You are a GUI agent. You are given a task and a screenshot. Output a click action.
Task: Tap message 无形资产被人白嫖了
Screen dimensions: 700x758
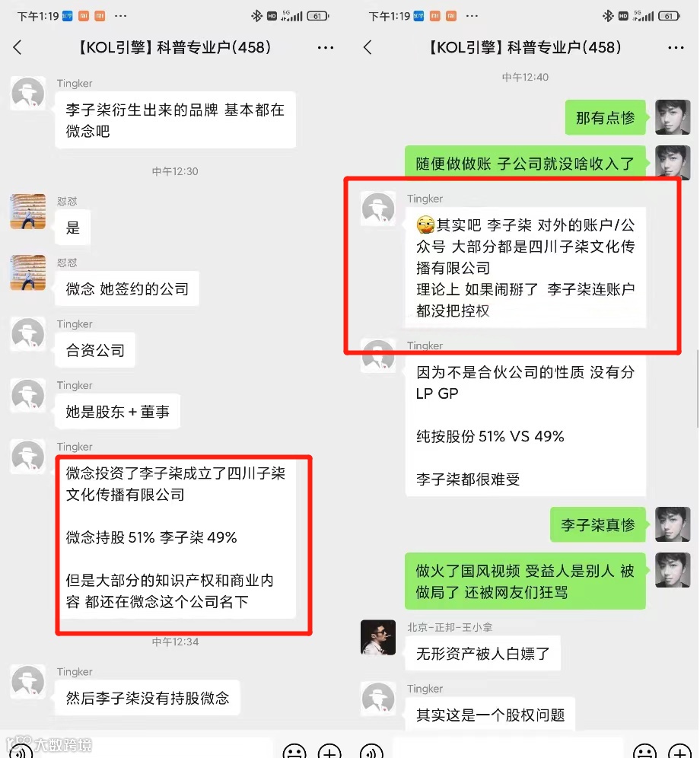pyautogui.click(x=483, y=654)
